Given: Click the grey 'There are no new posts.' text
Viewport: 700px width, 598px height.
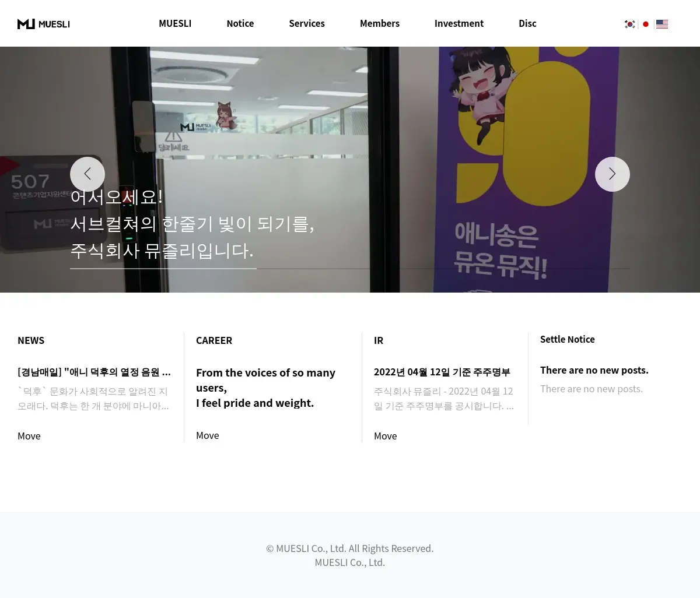Looking at the screenshot, I should (591, 389).
